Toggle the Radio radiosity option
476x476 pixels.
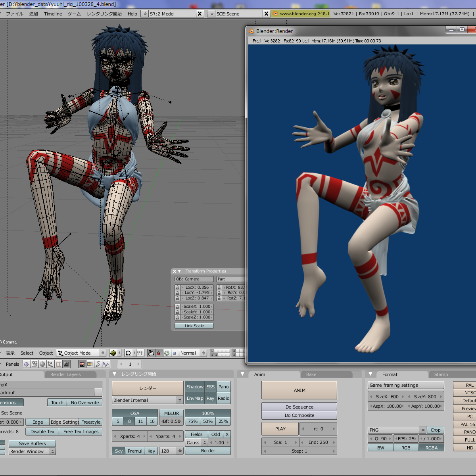click(x=224, y=398)
